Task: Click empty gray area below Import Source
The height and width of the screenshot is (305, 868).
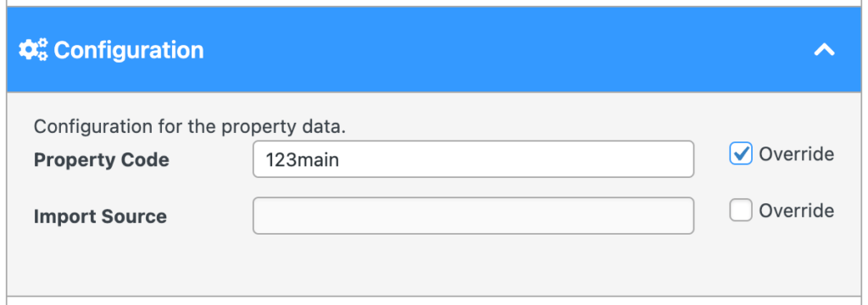Action: pyautogui.click(x=434, y=266)
